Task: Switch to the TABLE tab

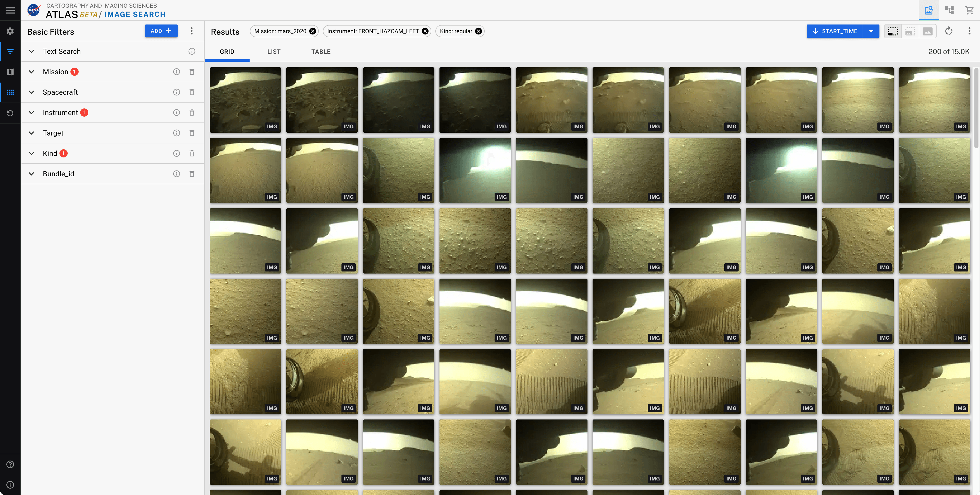Action: point(321,52)
